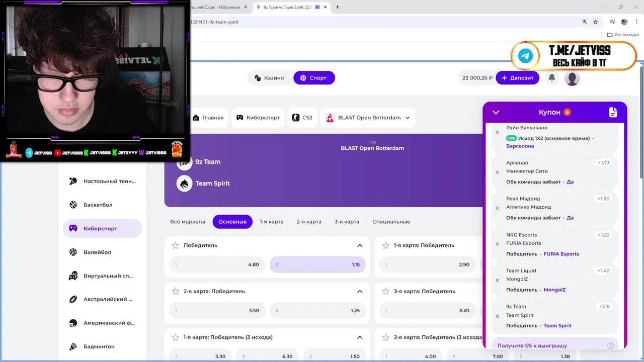This screenshot has height=362, width=644.
Task: Click the browser zoom magnifier icon
Action: [585, 22]
